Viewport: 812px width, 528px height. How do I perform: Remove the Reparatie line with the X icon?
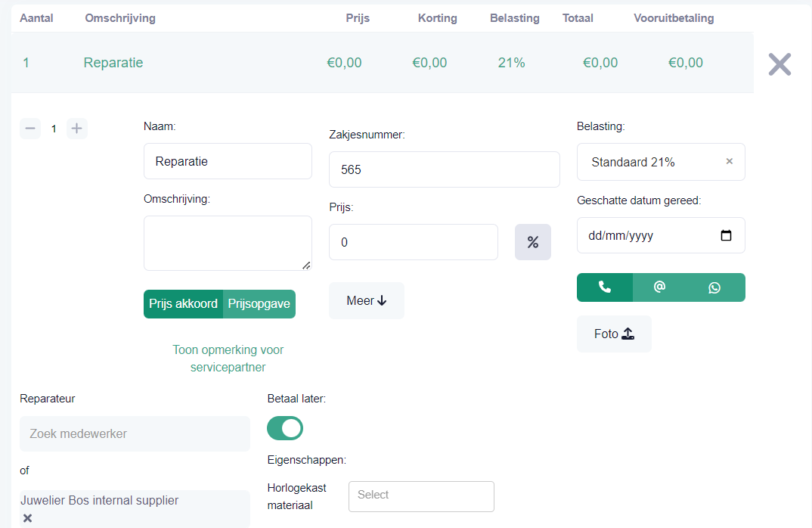click(779, 64)
